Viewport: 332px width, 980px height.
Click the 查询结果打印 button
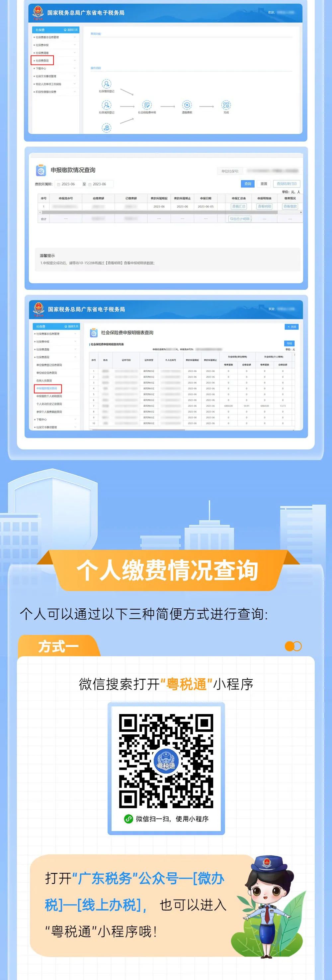tap(287, 184)
